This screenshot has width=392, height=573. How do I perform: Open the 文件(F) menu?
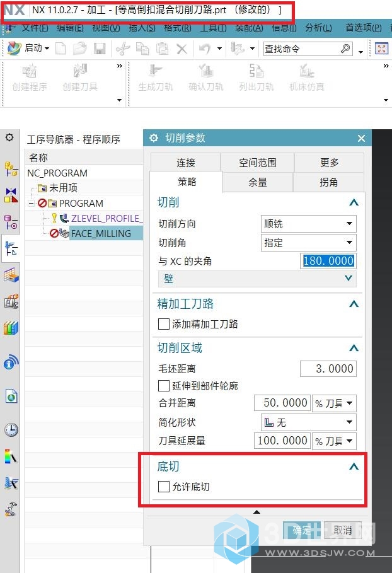35,28
